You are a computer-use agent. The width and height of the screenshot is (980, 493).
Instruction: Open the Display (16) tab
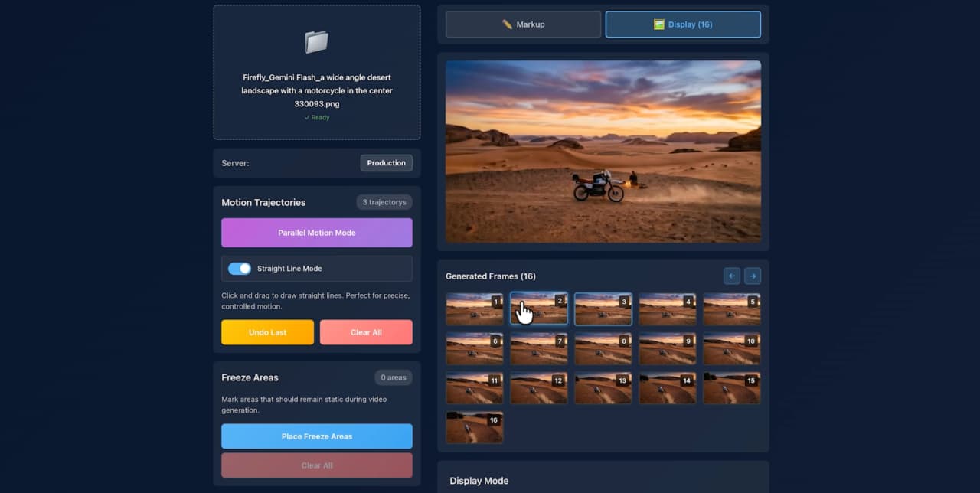682,24
